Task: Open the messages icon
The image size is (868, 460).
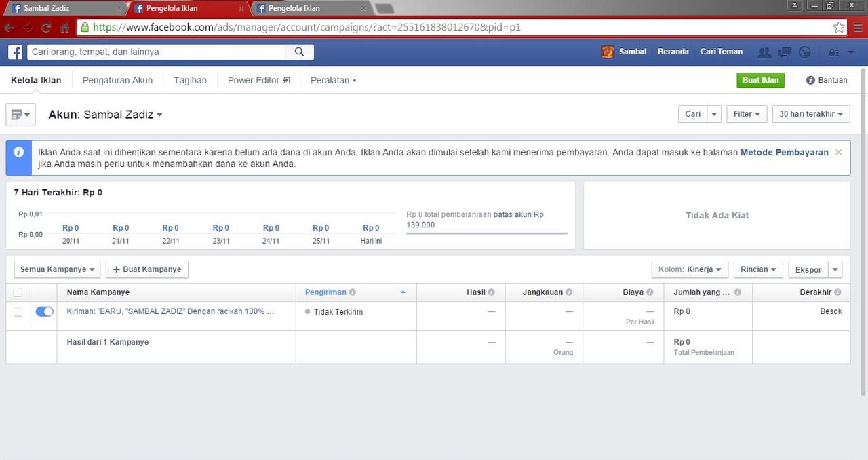Action: click(x=785, y=52)
